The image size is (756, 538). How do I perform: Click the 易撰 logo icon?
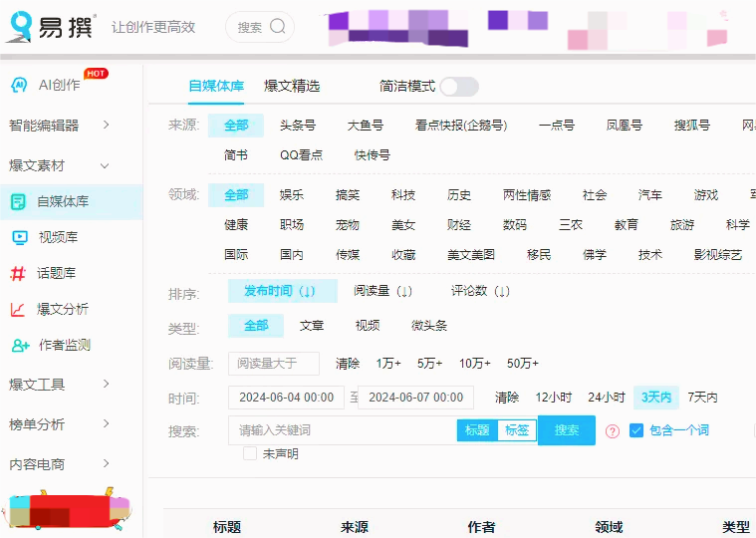(20, 27)
